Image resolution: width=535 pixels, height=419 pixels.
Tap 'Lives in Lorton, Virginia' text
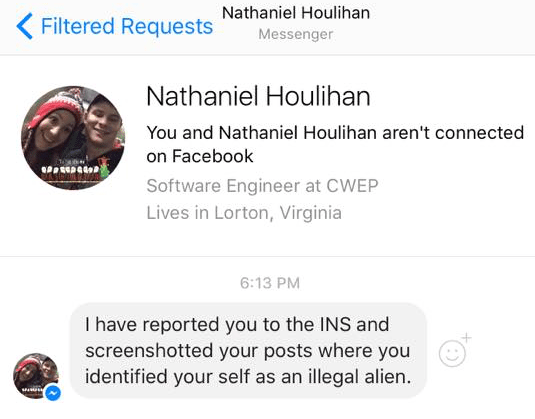(x=244, y=213)
